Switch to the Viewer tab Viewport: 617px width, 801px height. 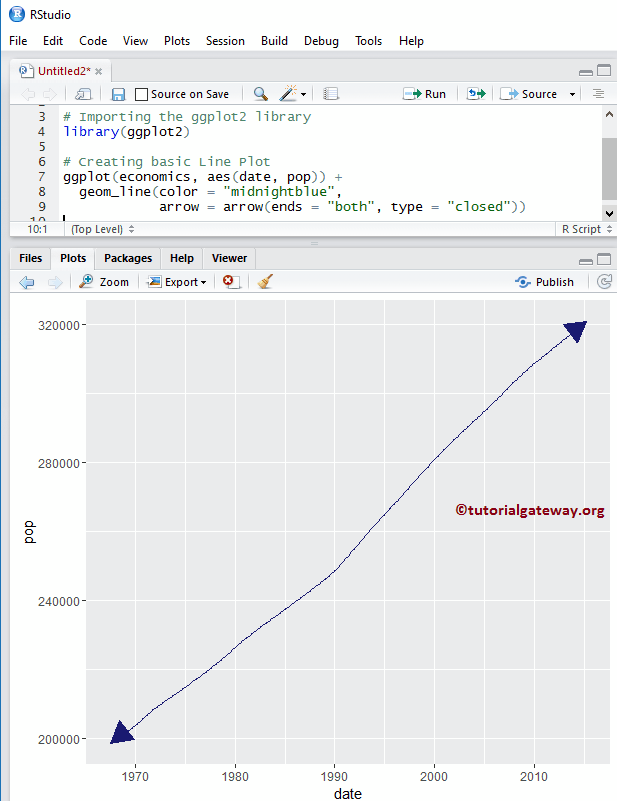(x=229, y=258)
